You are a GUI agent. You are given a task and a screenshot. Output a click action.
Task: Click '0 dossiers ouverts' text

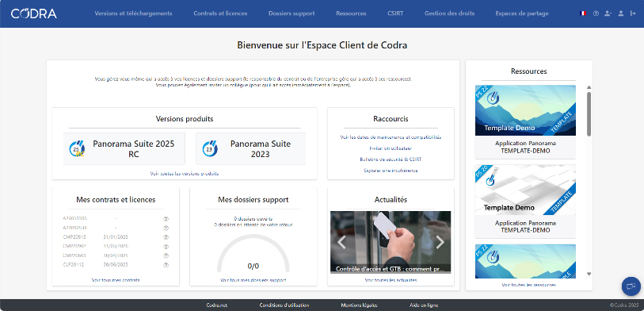(253, 219)
